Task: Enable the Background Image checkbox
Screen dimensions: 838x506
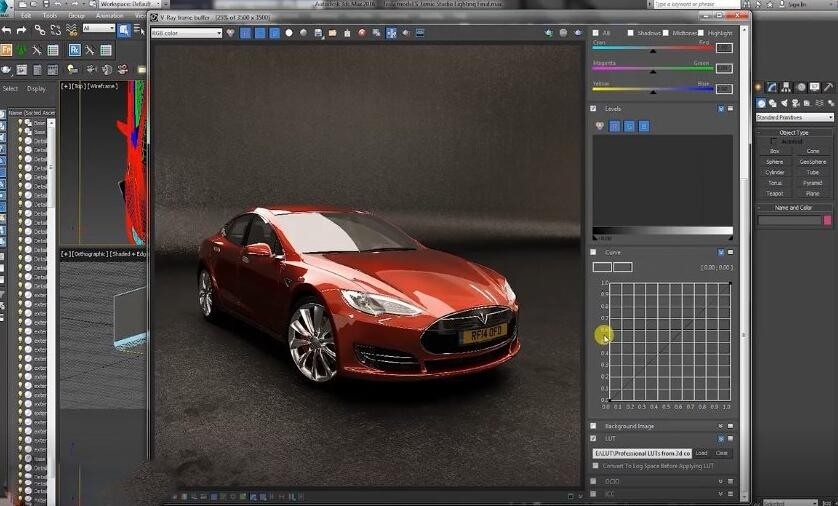Action: 593,426
